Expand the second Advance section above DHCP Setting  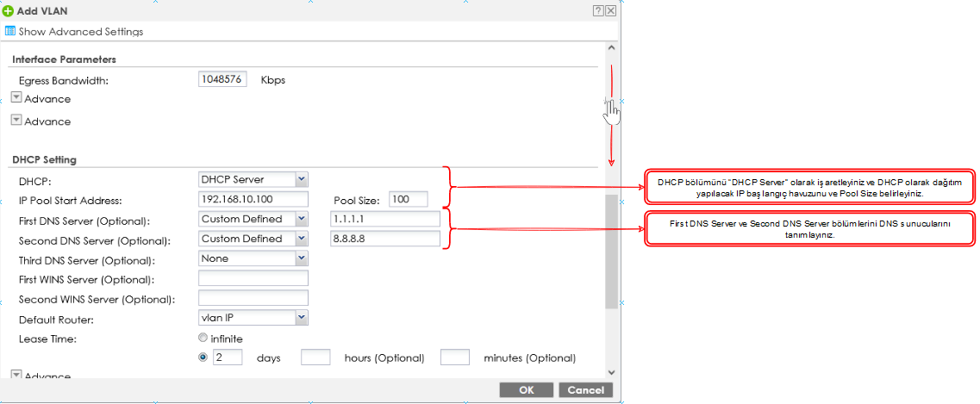pos(17,120)
